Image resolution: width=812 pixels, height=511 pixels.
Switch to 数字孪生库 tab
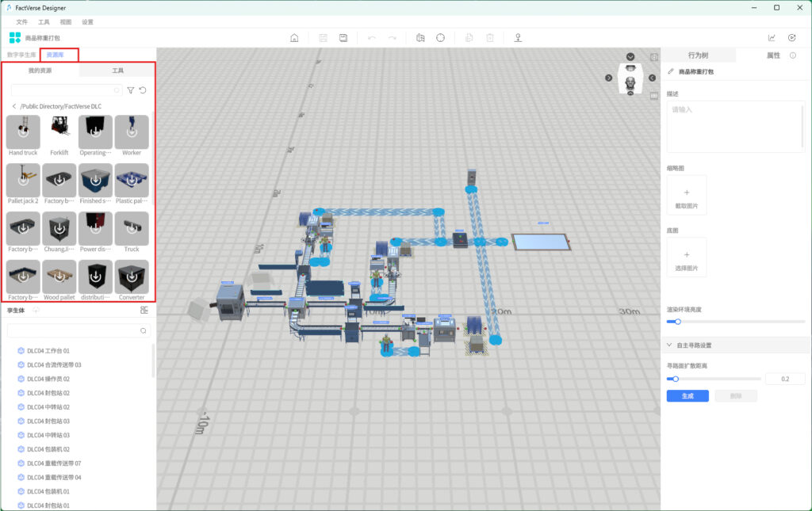[21, 55]
